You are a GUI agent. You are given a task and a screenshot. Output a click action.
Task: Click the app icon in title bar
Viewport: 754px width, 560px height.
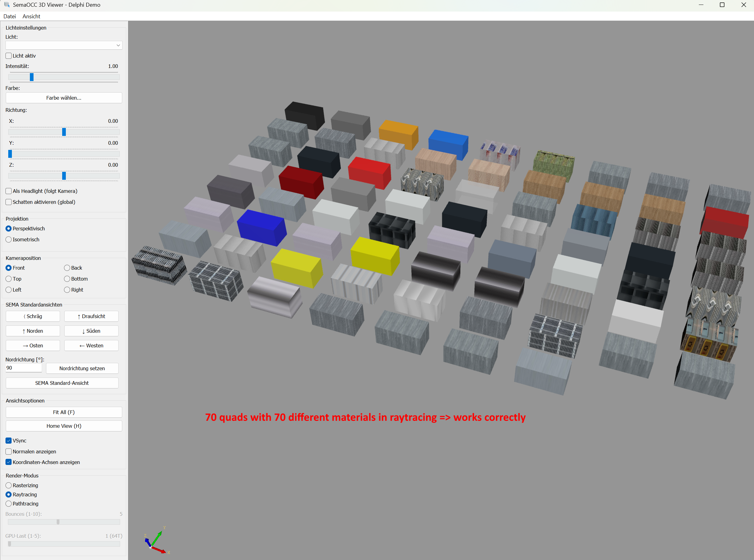click(6, 5)
